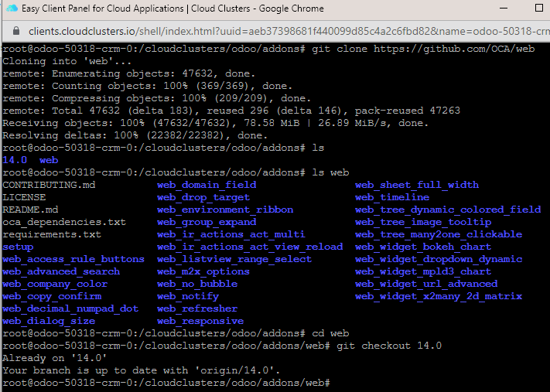Click the requirements.txt file entry
This screenshot has width=550, height=392.
pyautogui.click(x=52, y=234)
